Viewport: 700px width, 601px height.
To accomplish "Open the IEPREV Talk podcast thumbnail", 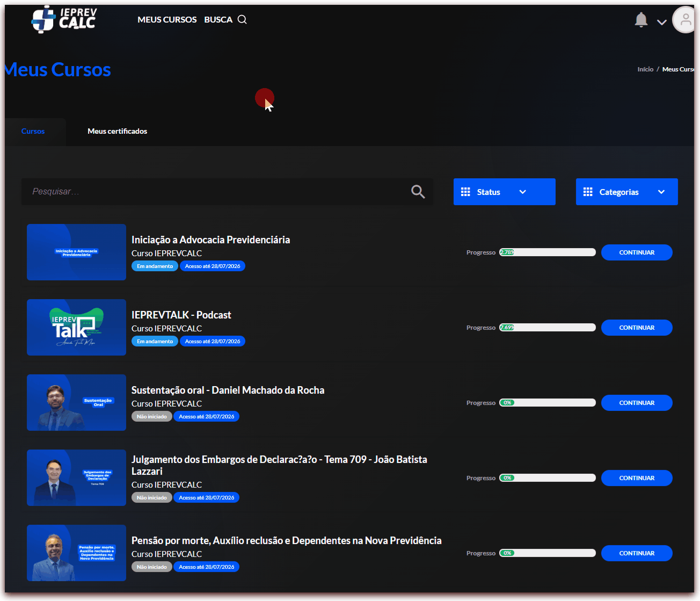I will click(76, 327).
